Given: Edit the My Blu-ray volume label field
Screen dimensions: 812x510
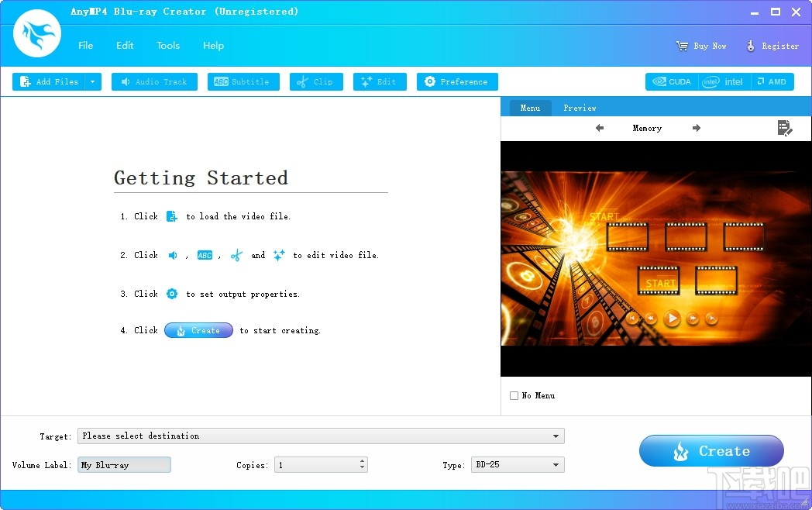Looking at the screenshot, I should tap(124, 464).
